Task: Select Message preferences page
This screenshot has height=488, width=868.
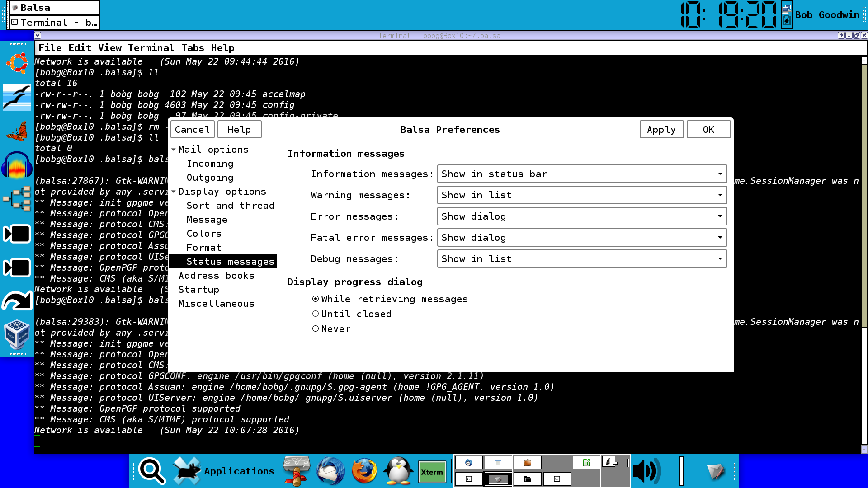Action: (207, 220)
